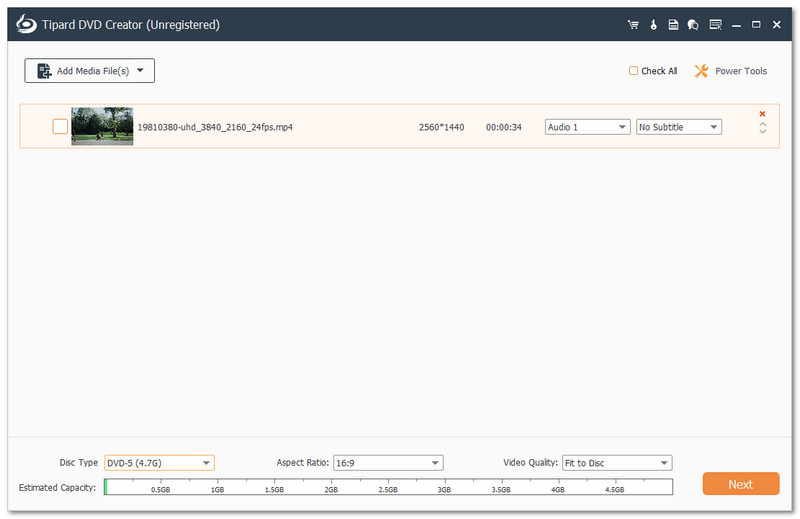Click the 00:00:34 duration value
Image resolution: width=800 pixels, height=519 pixels.
tap(504, 127)
